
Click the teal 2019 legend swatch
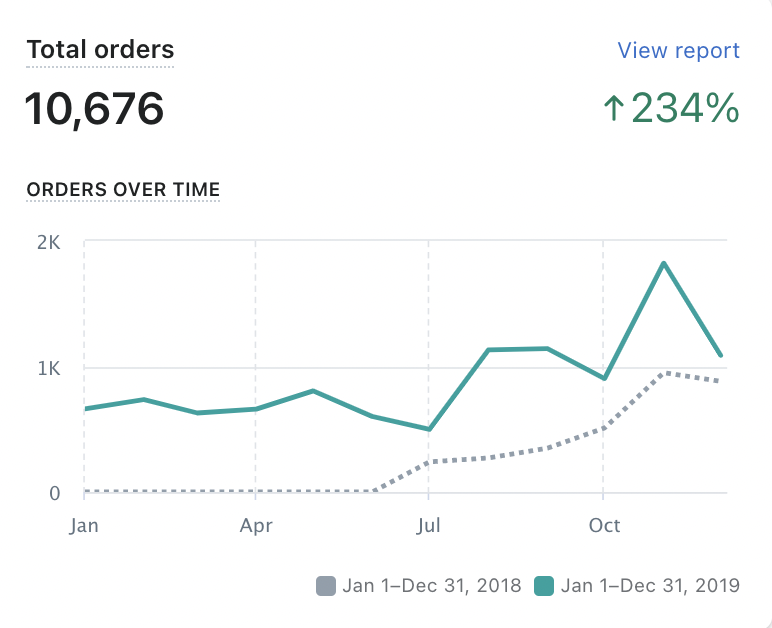pos(544,586)
